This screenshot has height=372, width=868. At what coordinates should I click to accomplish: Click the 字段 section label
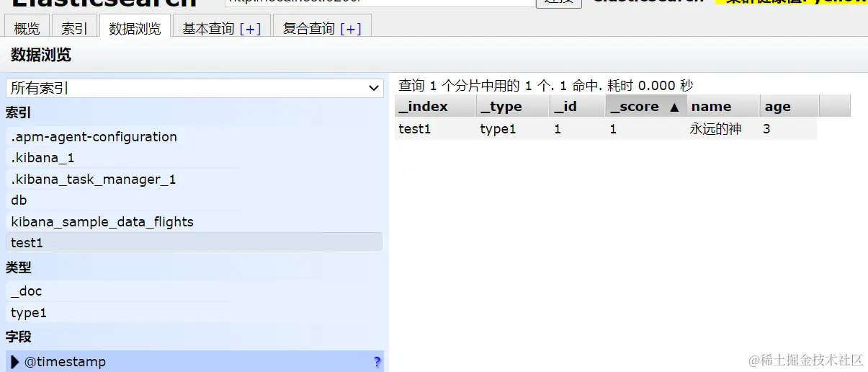click(18, 337)
